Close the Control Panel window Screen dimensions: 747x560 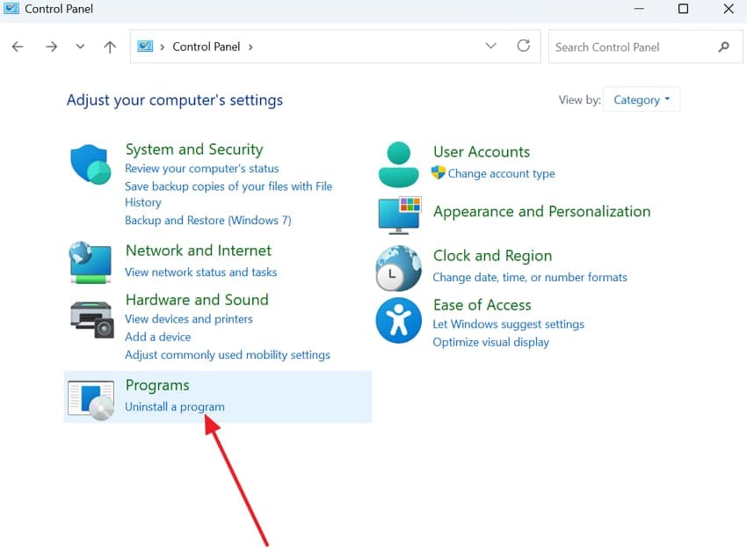click(x=729, y=9)
